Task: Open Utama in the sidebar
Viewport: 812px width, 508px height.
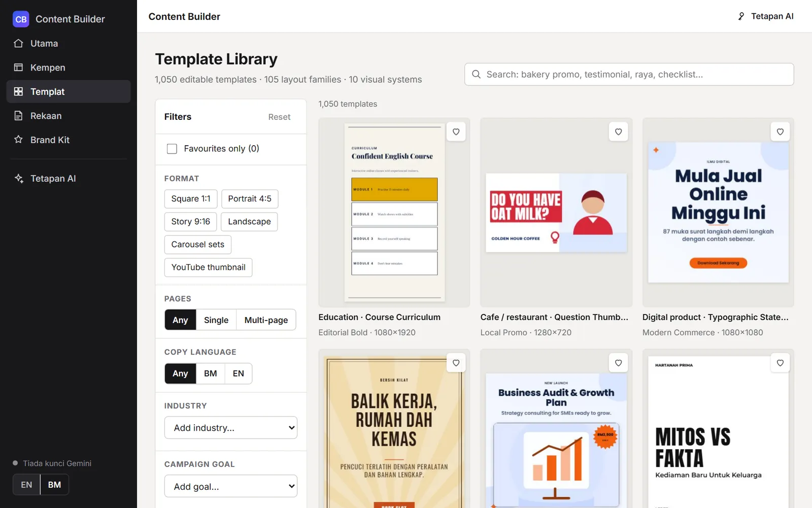Action: point(69,43)
